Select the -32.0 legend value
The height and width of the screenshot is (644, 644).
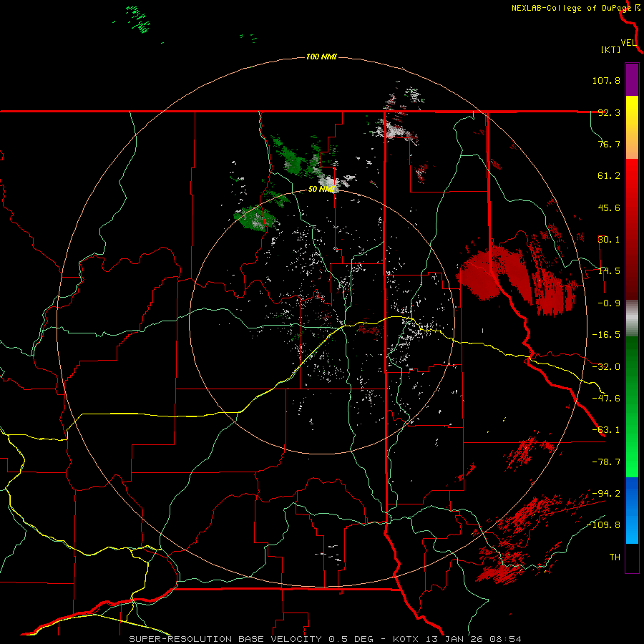[x=606, y=367]
